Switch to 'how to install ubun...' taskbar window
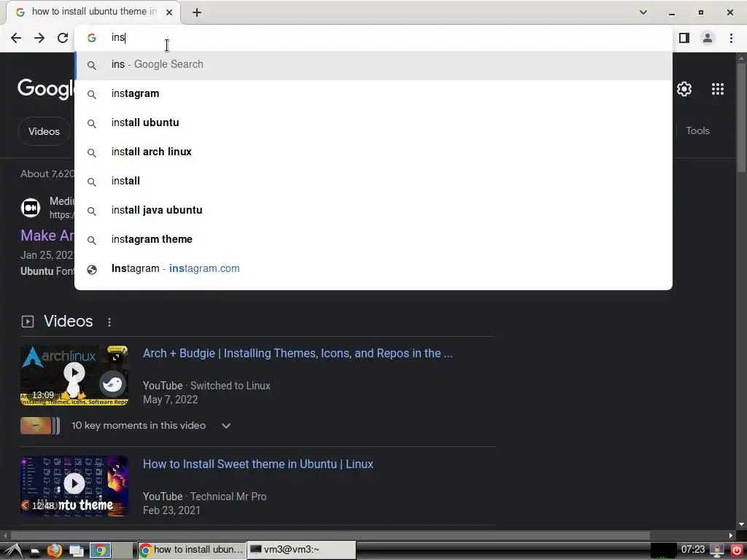This screenshot has height=560, width=747. coord(192,550)
